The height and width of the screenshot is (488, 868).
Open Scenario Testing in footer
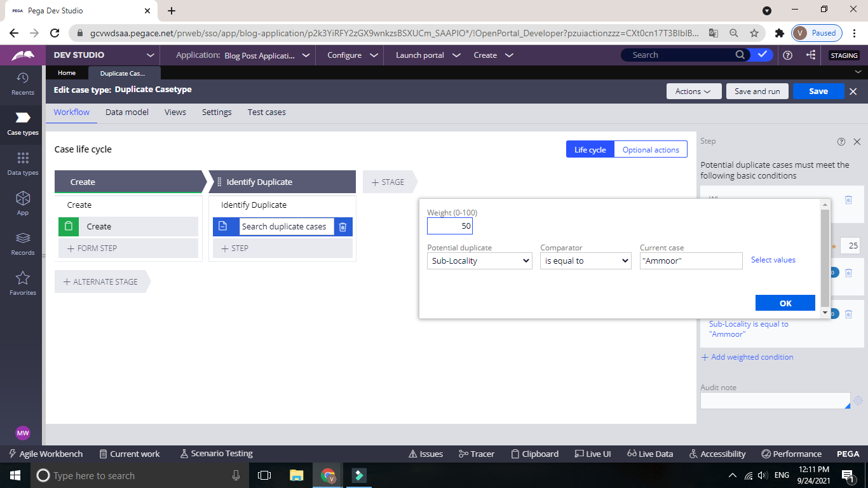coord(217,454)
